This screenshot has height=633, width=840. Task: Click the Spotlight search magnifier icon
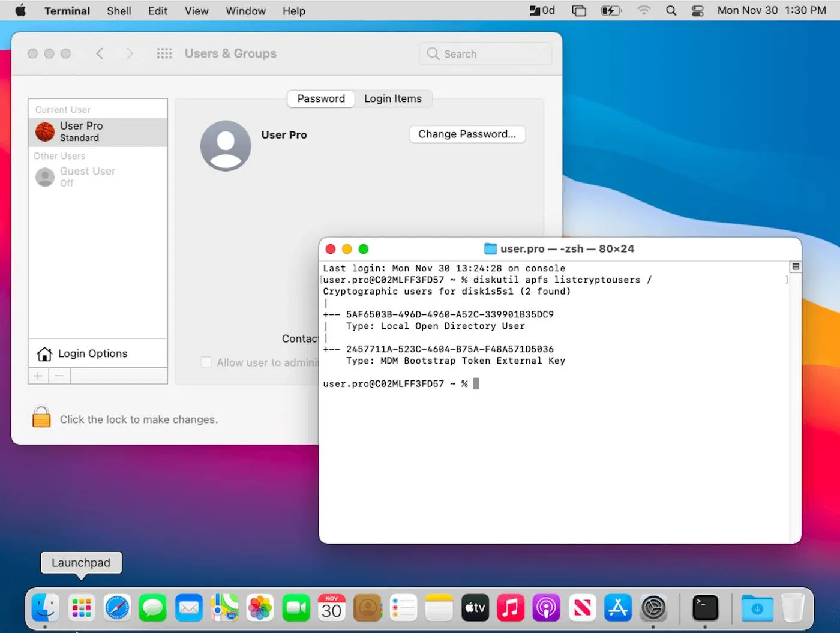(x=671, y=11)
